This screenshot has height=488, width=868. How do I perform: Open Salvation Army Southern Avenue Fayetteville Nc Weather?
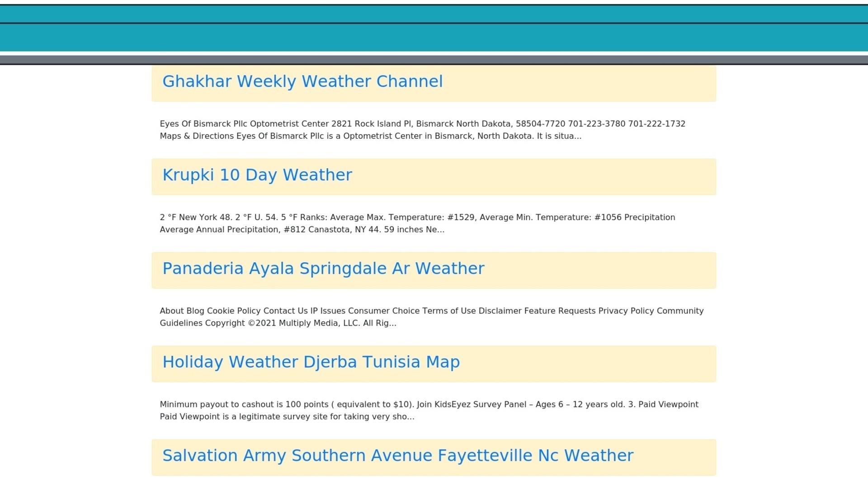398,455
